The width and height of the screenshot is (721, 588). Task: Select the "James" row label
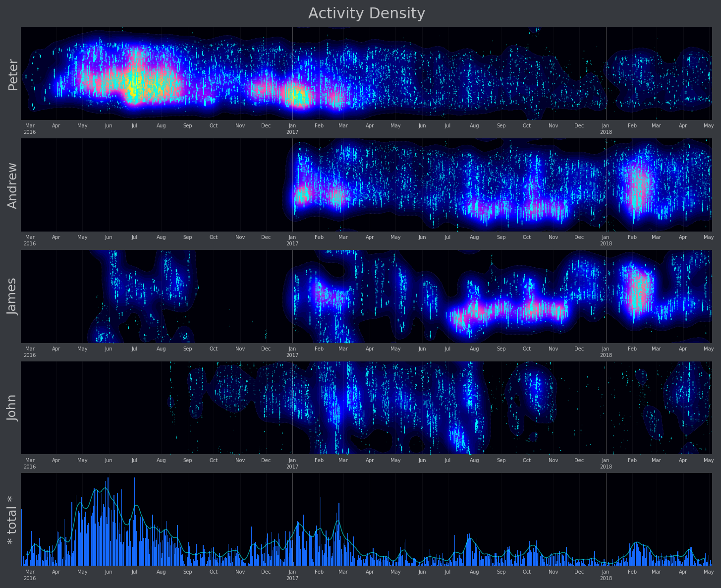point(12,296)
